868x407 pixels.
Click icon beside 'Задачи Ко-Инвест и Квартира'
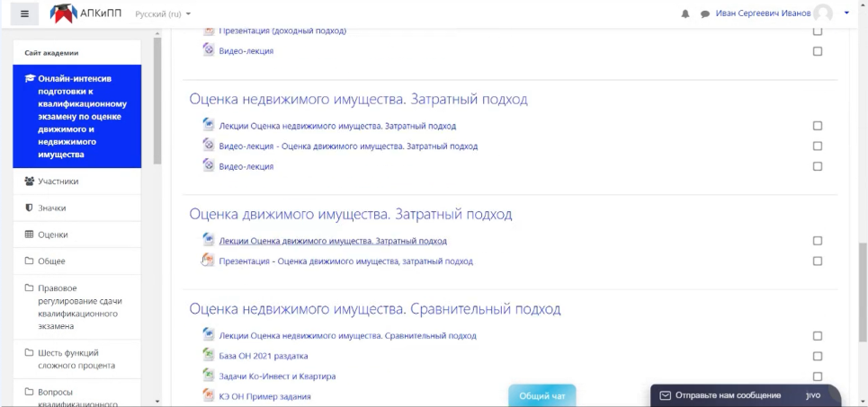tap(209, 376)
